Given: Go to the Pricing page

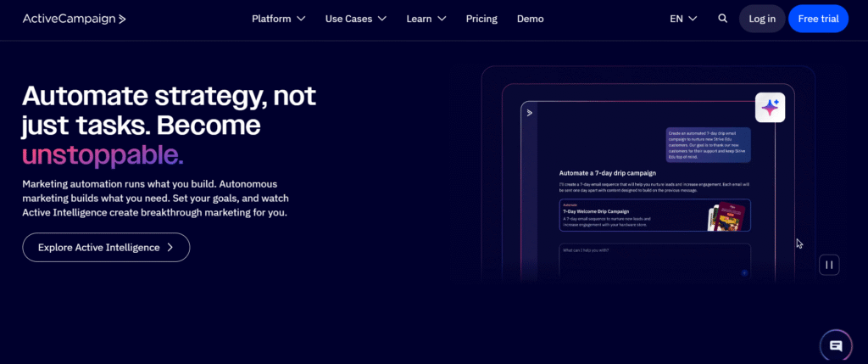Looking at the screenshot, I should click(x=481, y=19).
